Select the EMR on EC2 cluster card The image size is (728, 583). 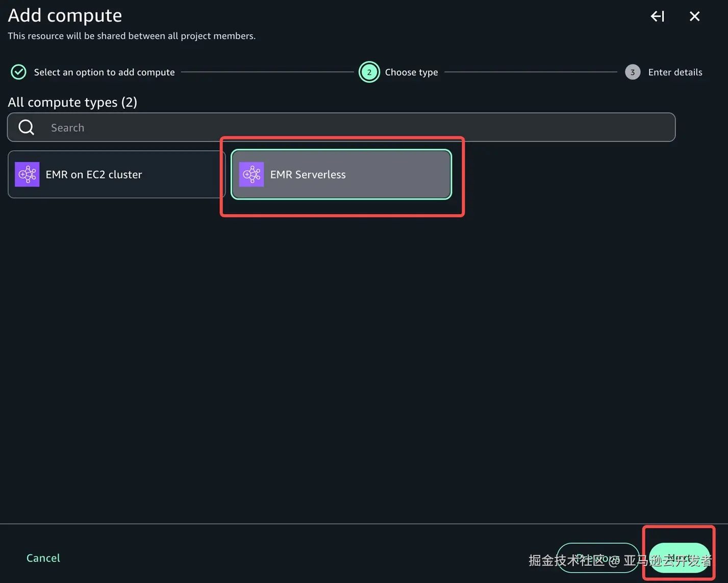coord(116,174)
